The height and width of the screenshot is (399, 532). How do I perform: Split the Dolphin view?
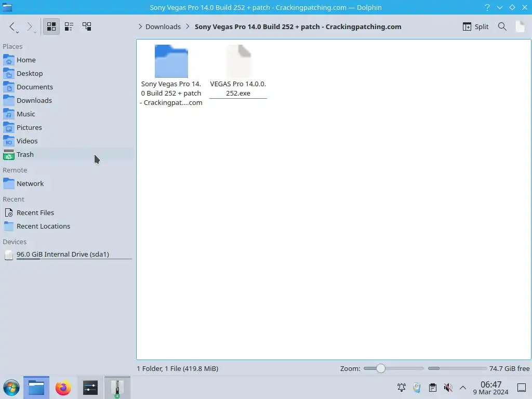[x=475, y=26]
